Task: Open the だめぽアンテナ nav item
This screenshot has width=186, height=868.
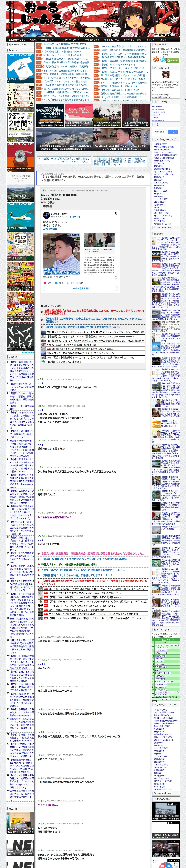Action: pyautogui.click(x=48, y=40)
